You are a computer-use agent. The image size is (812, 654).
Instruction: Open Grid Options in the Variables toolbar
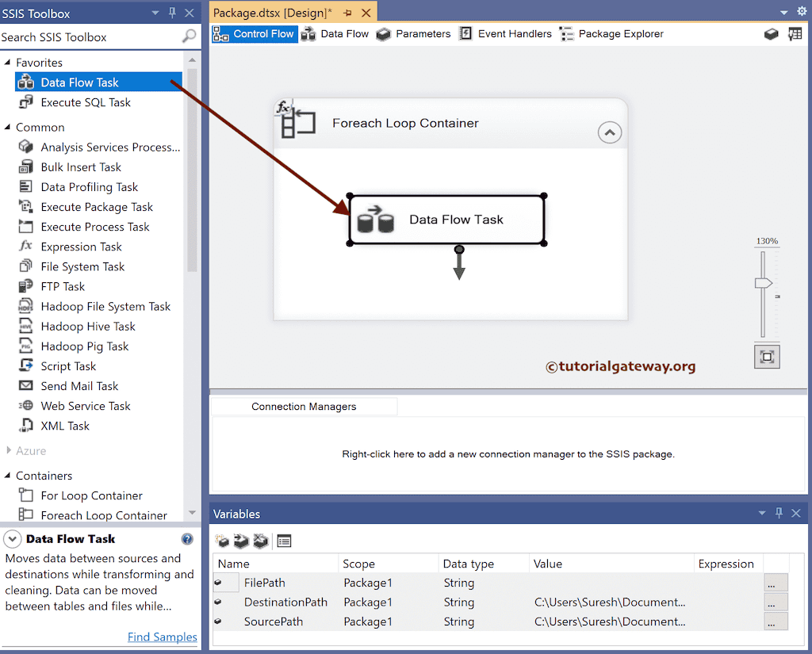(282, 541)
